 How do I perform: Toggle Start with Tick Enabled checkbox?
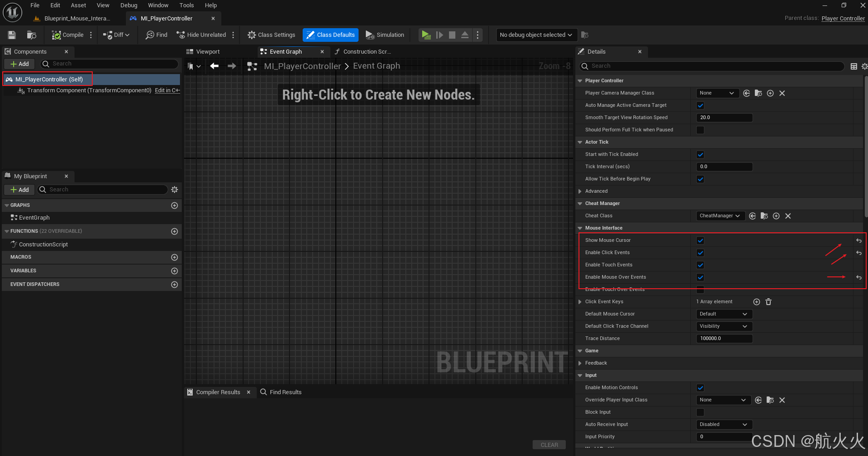pyautogui.click(x=700, y=155)
